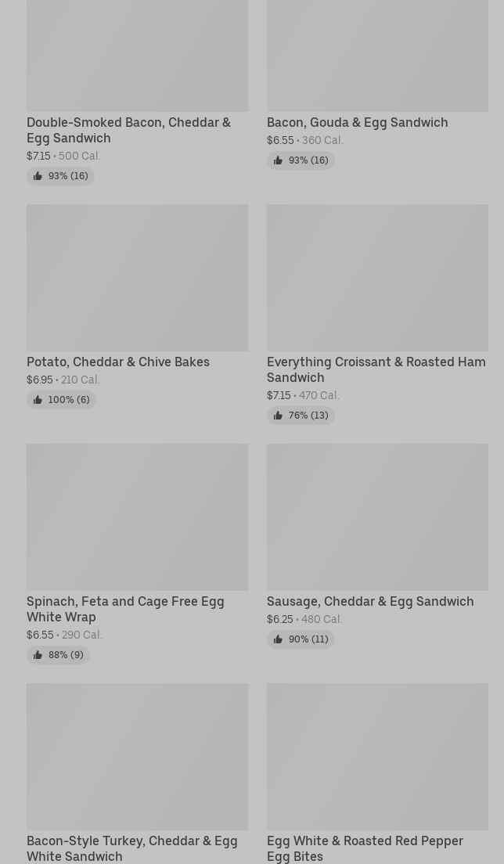This screenshot has height=864, width=504.
Task: Click thumbs-up icon for Everything Croissant & Roasted Ham
Action: (x=278, y=416)
